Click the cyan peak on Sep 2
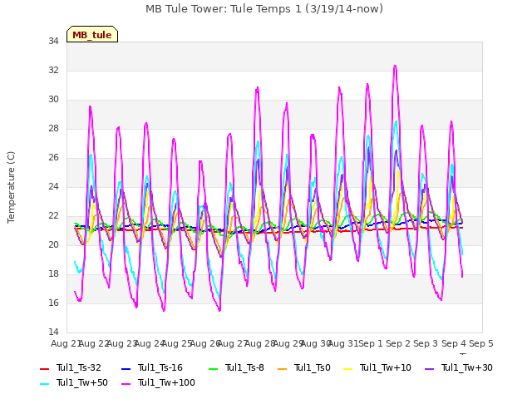Viewport: 532px width, 399px height. pos(396,121)
